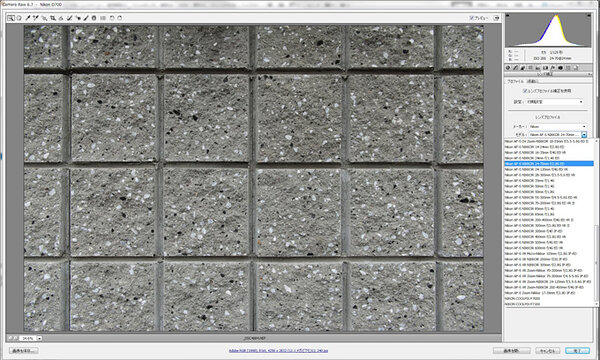Select the Straighten tool
The image size is (600, 360).
(x=60, y=18)
